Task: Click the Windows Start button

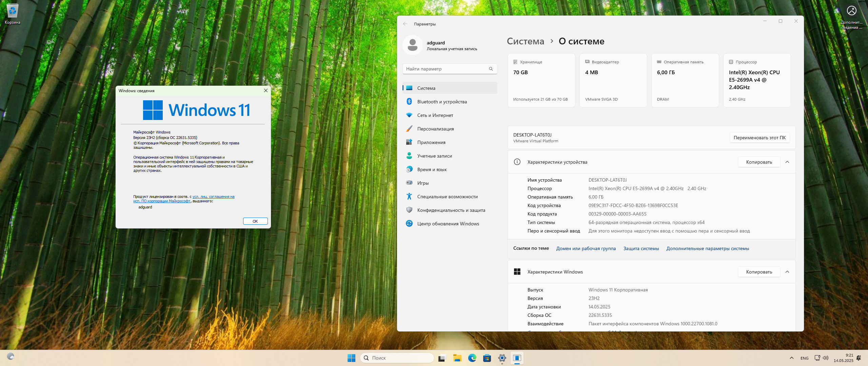Action: tap(351, 358)
